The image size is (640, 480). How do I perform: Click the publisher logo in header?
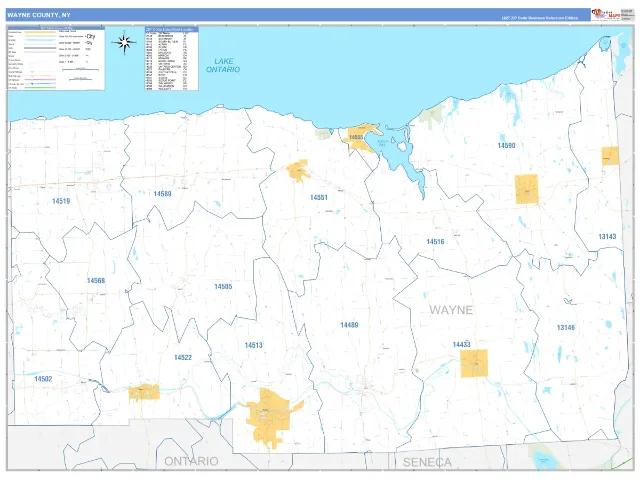click(606, 15)
